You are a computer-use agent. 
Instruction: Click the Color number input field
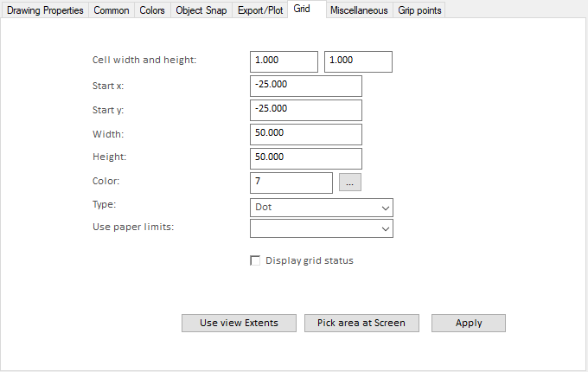[x=291, y=183]
